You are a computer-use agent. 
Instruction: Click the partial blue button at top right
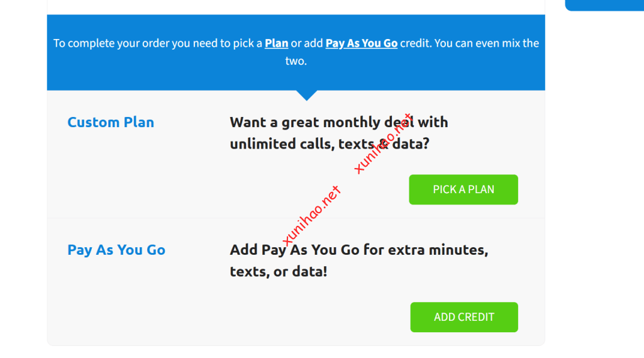coord(604,5)
